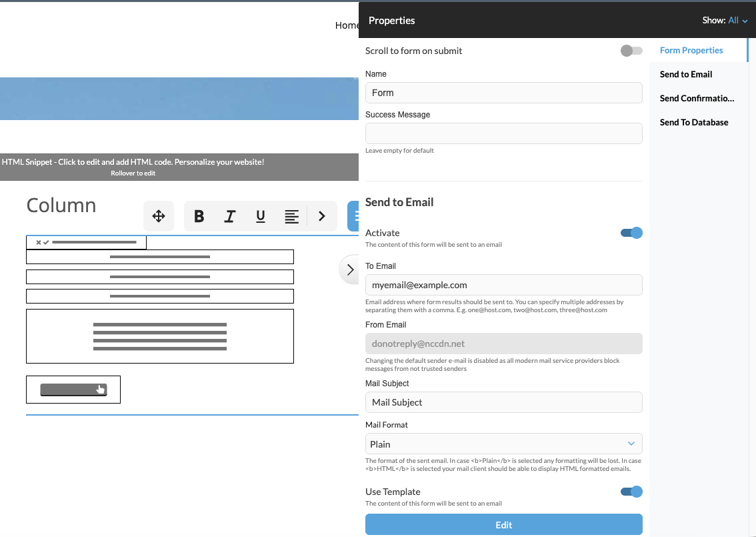Open the Send To Database section
The height and width of the screenshot is (537, 756).
[x=693, y=122]
